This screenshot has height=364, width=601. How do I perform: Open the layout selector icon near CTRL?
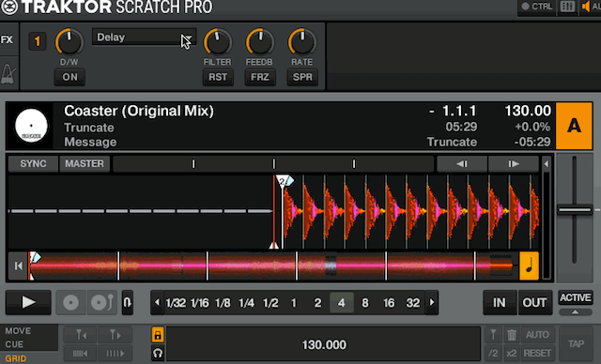coord(567,7)
